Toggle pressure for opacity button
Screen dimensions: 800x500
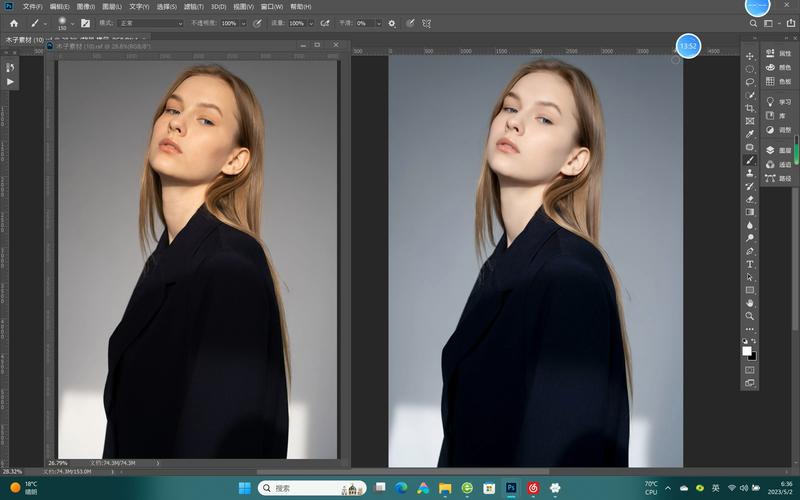coord(258,23)
